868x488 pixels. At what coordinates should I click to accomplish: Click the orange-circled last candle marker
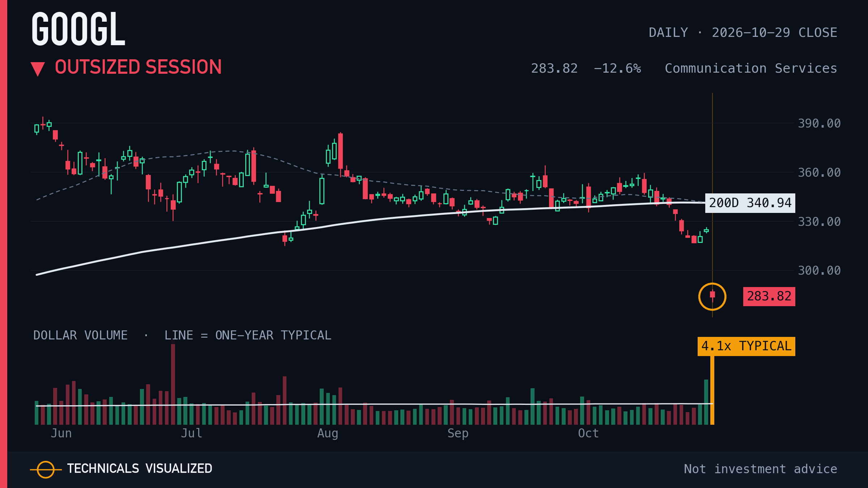(x=712, y=296)
